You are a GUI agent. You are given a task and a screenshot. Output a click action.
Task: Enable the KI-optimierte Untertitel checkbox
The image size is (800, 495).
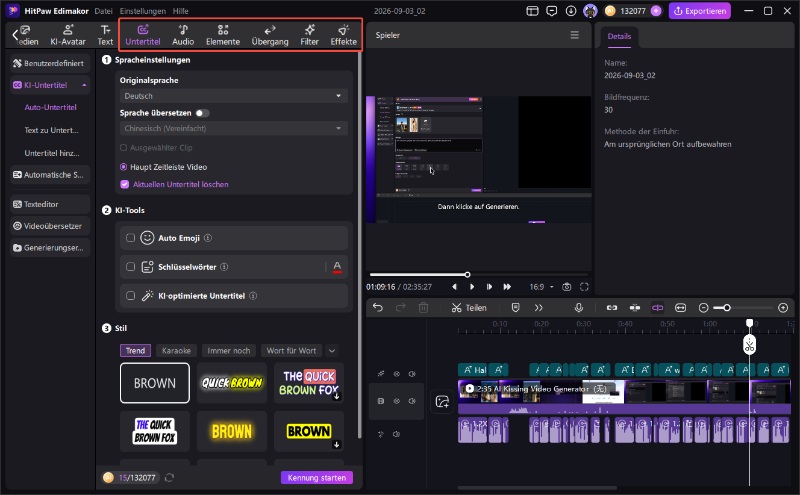click(x=131, y=296)
